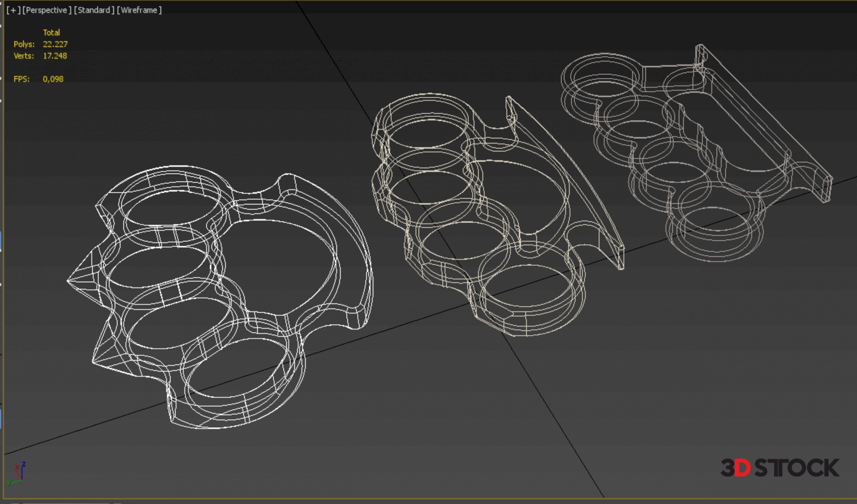
Task: Open the Standard viewport quality menu
Action: pyautogui.click(x=94, y=10)
